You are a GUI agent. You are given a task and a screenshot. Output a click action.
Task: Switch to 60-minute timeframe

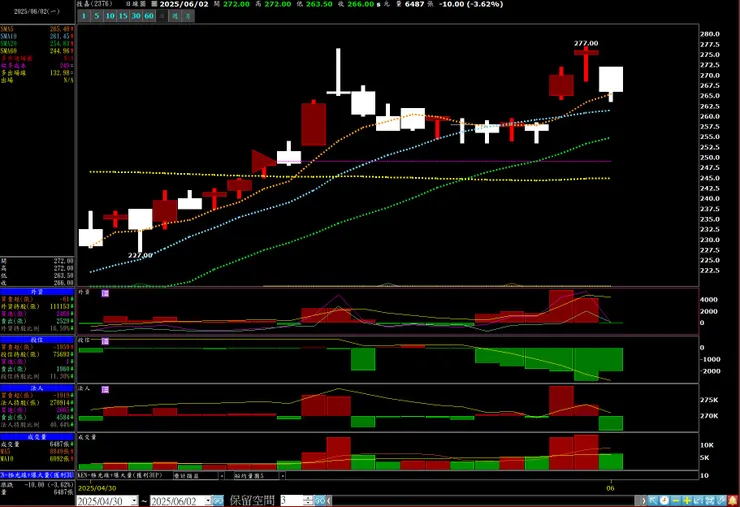(x=149, y=16)
